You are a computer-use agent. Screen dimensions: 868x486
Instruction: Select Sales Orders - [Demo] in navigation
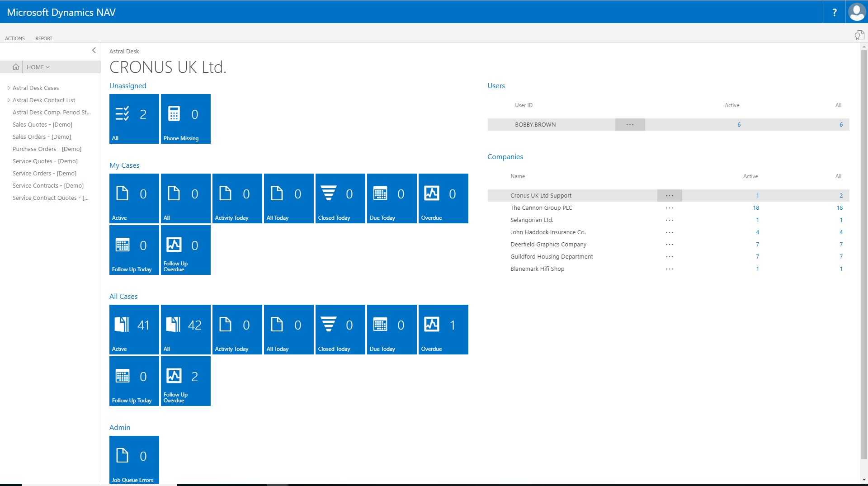pyautogui.click(x=42, y=137)
